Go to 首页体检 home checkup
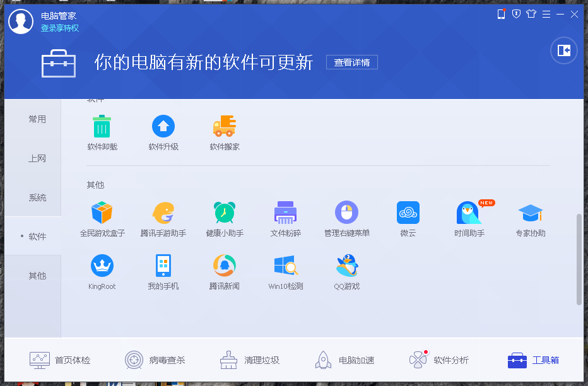This screenshot has width=588, height=386. pos(60,360)
